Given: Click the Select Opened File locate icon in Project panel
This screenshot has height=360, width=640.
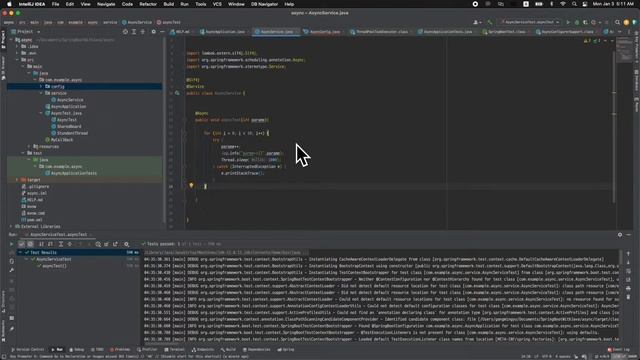Looking at the screenshot, I should pyautogui.click(x=125, y=31).
